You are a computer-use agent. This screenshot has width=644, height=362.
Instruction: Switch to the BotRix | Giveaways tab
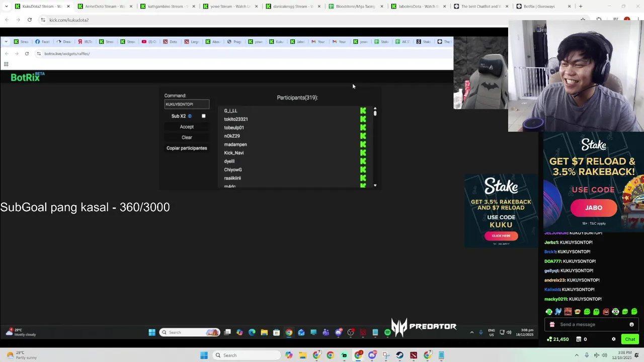pos(543,7)
